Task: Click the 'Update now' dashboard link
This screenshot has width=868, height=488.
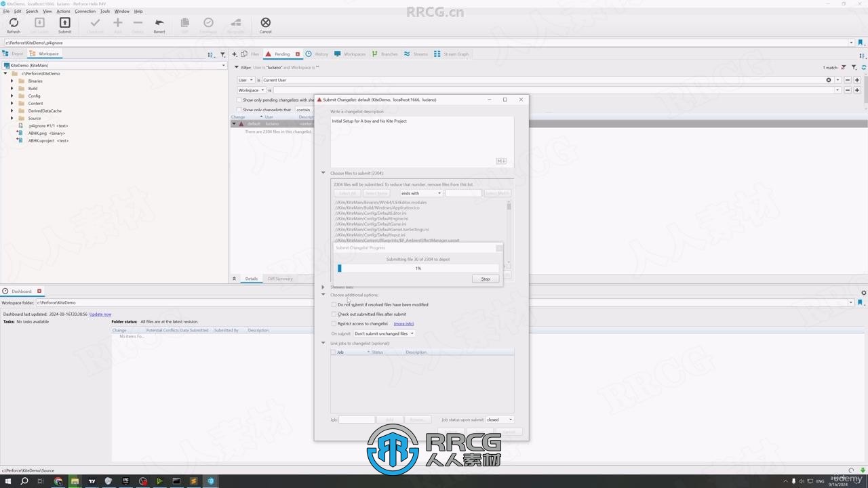Action: [x=100, y=314]
